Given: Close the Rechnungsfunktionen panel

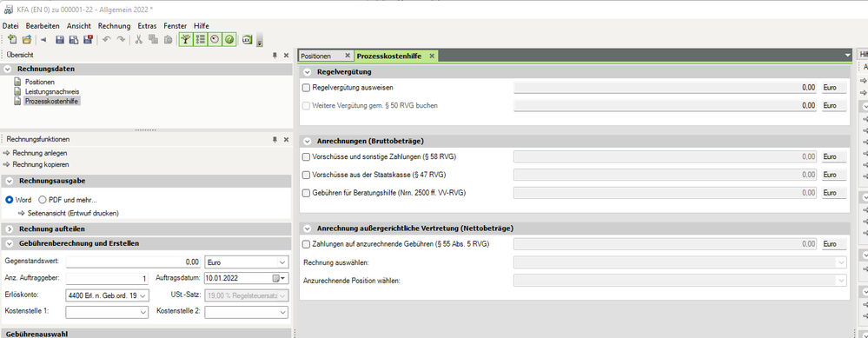Looking at the screenshot, I should (286, 140).
